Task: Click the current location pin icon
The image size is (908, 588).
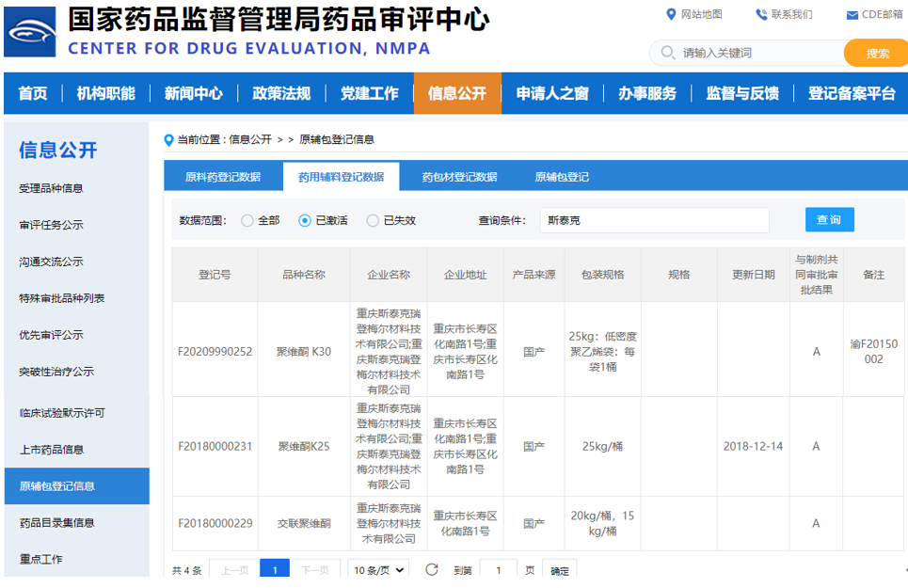Action: 169,140
